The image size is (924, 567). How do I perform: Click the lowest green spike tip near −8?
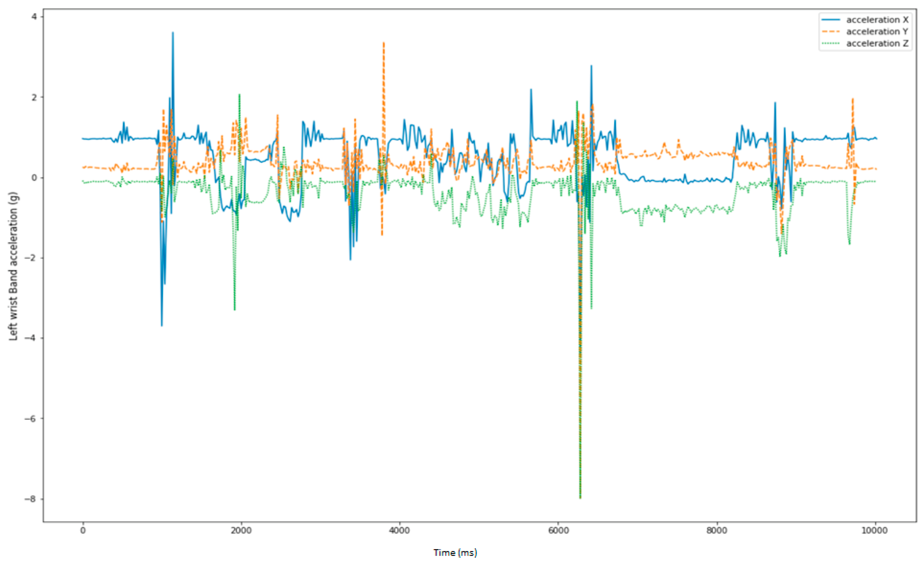point(580,498)
